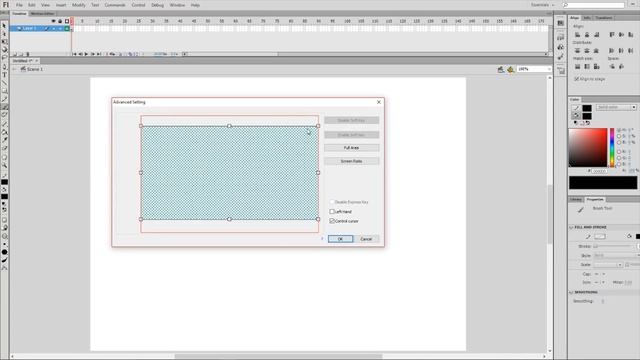The width and height of the screenshot is (640, 360).
Task: Click Match height icon
Action: tap(587, 67)
